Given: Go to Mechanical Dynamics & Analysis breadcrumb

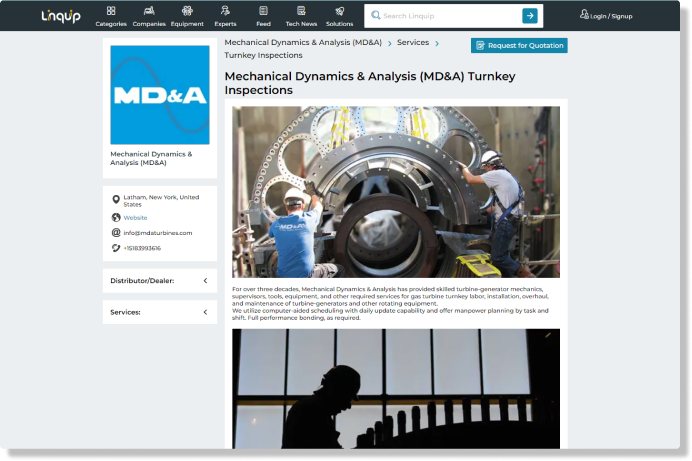Looking at the screenshot, I should 303,42.
